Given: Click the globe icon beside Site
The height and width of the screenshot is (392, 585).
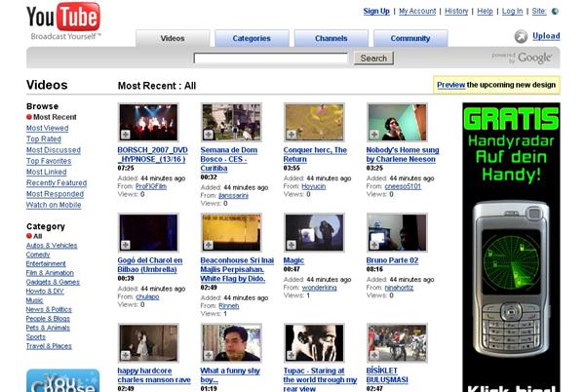Looking at the screenshot, I should (x=555, y=12).
